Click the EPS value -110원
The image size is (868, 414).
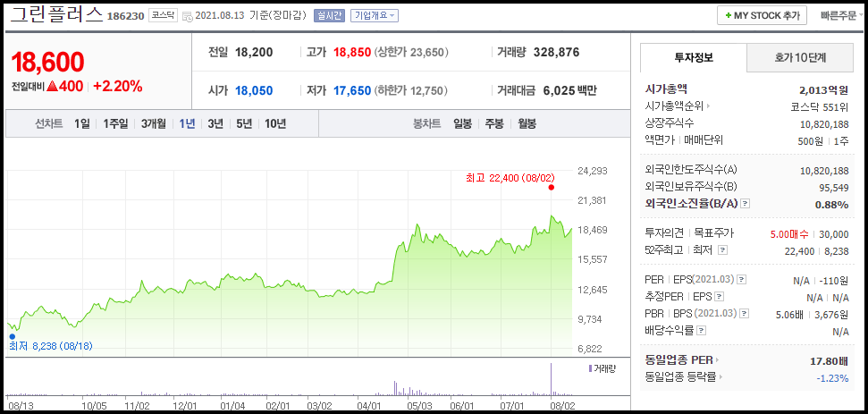(835, 281)
